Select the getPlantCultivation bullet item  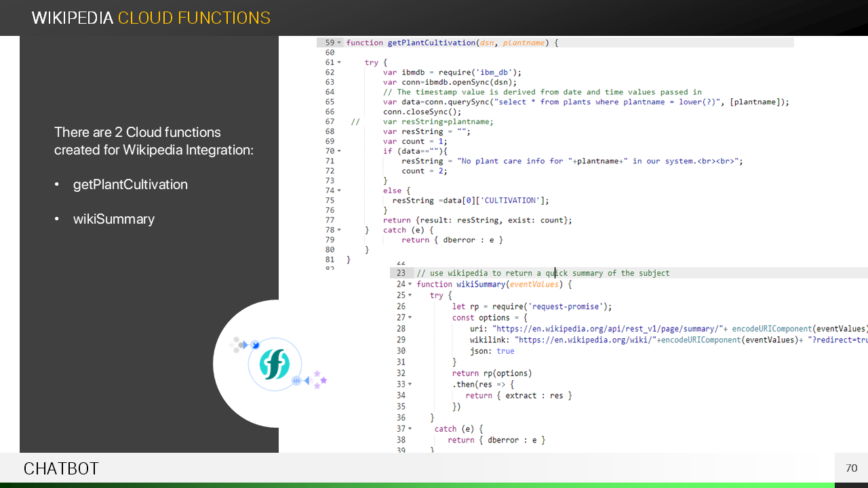click(130, 184)
